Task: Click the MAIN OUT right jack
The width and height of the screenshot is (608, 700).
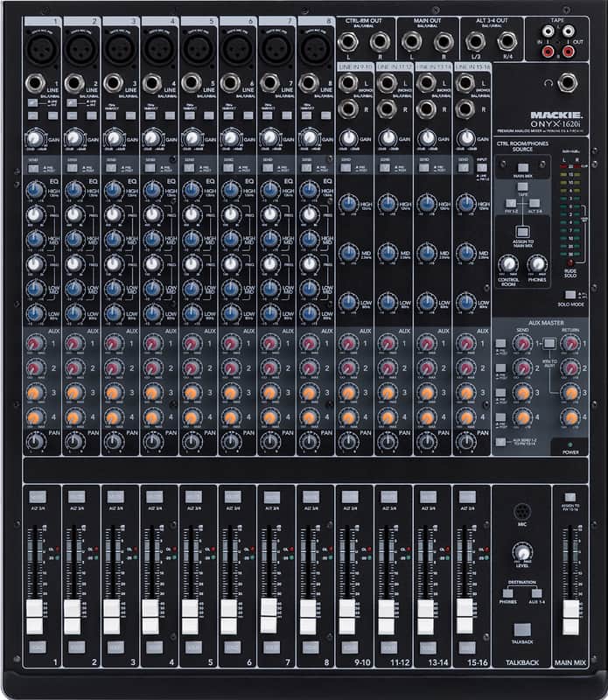Action: tap(444, 42)
